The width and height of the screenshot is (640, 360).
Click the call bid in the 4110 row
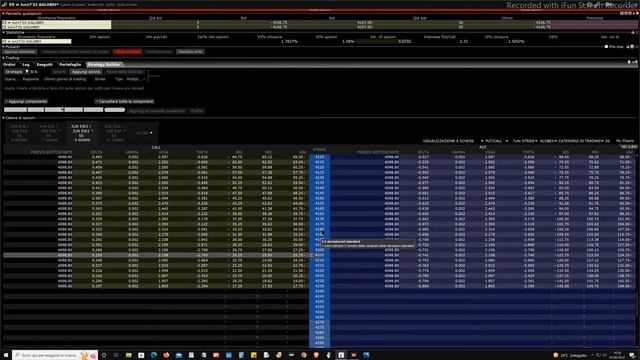point(237,157)
